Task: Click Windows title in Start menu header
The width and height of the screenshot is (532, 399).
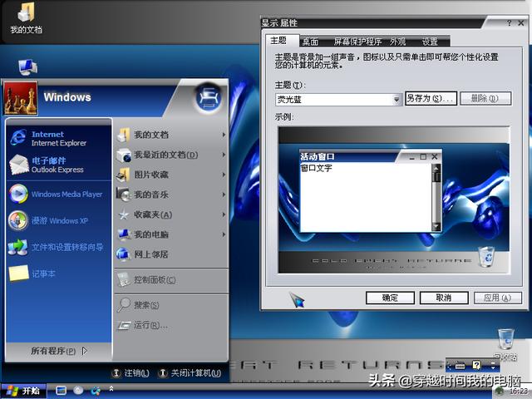Action: tap(67, 97)
